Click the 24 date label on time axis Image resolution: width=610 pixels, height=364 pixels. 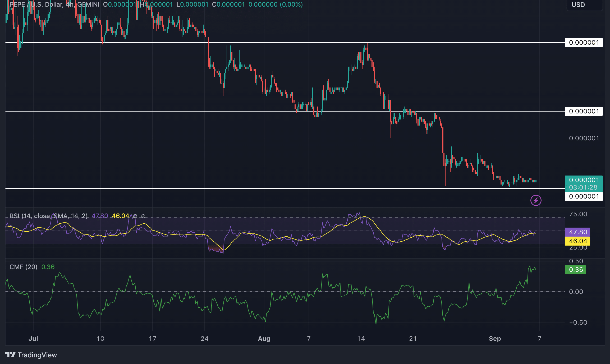(x=205, y=339)
